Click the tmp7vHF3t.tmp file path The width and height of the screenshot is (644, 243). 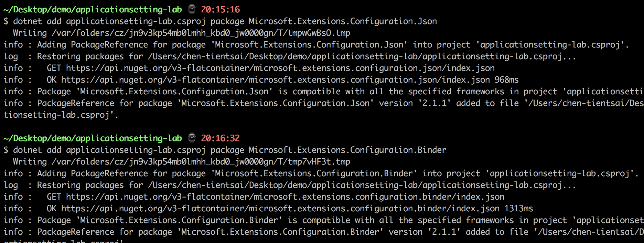pos(201,162)
